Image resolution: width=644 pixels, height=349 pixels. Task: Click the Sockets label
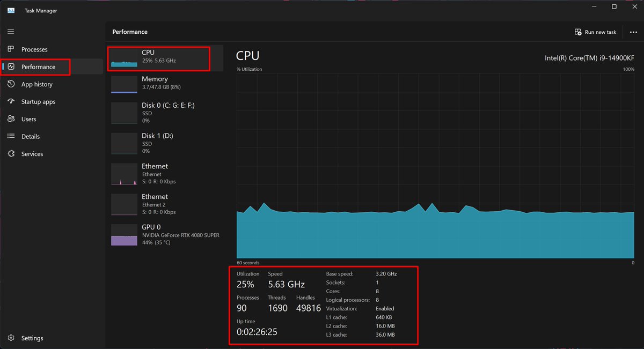pos(335,283)
